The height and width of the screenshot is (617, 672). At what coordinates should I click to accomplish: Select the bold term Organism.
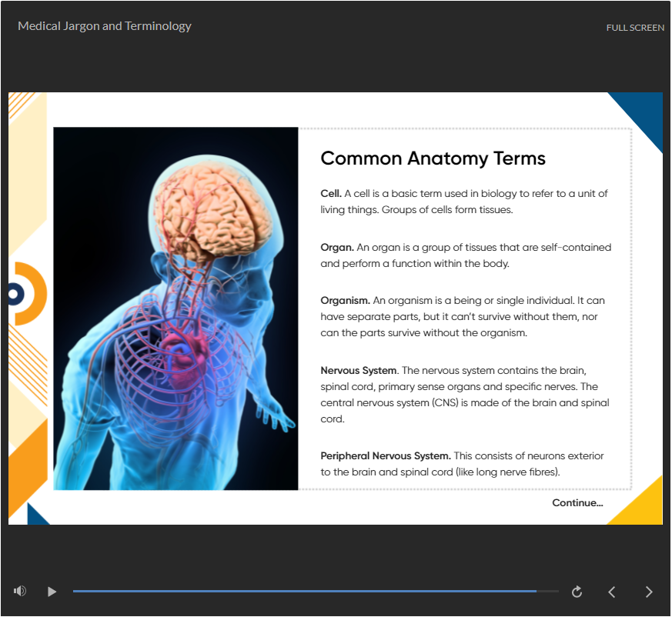pos(346,301)
